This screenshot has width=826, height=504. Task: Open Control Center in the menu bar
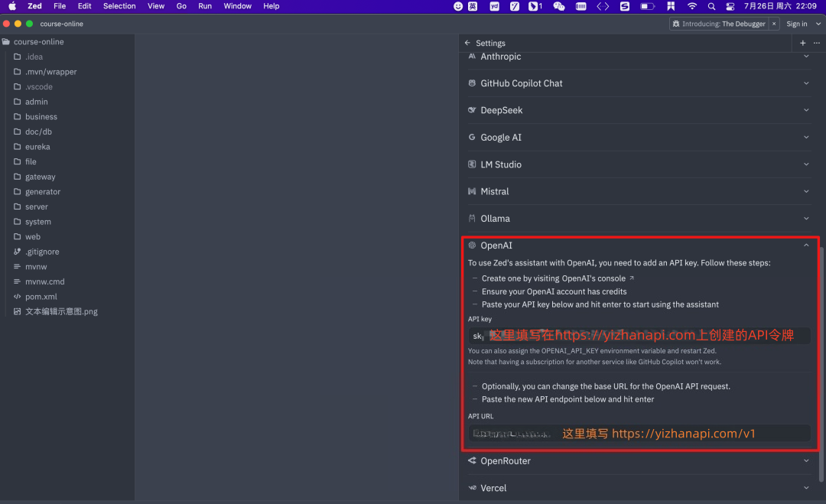(730, 6)
